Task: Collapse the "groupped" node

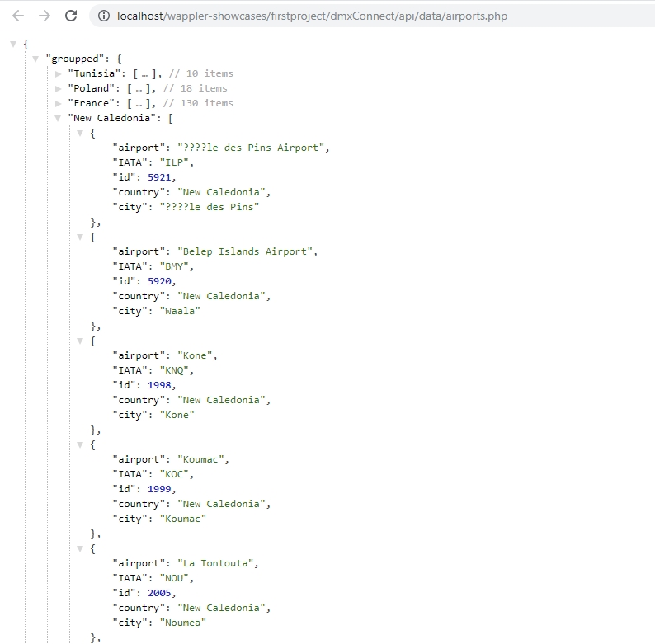Action: pyautogui.click(x=35, y=59)
